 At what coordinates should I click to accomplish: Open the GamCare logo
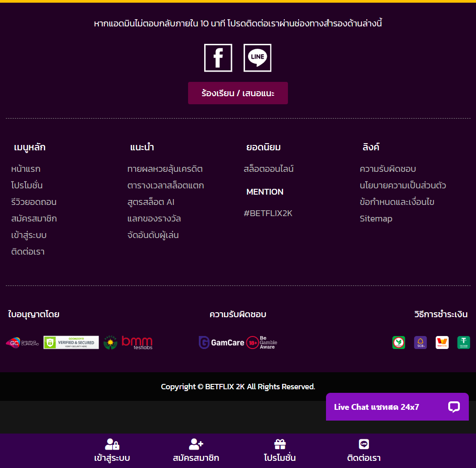pos(222,343)
